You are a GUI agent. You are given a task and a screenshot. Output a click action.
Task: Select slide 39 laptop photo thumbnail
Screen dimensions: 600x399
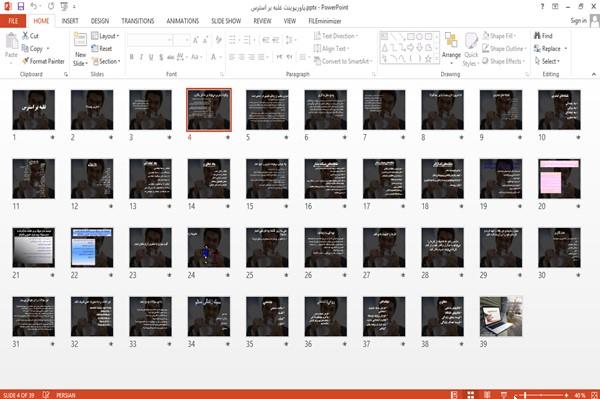pyautogui.click(x=501, y=316)
